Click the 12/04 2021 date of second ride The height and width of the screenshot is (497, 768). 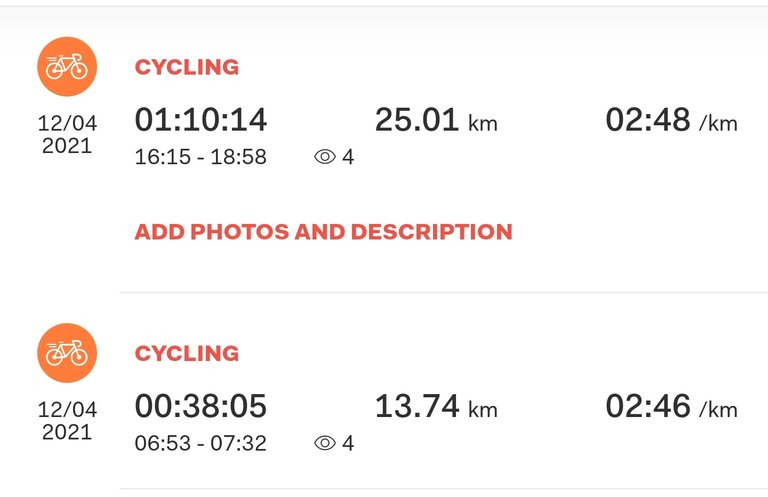click(67, 421)
